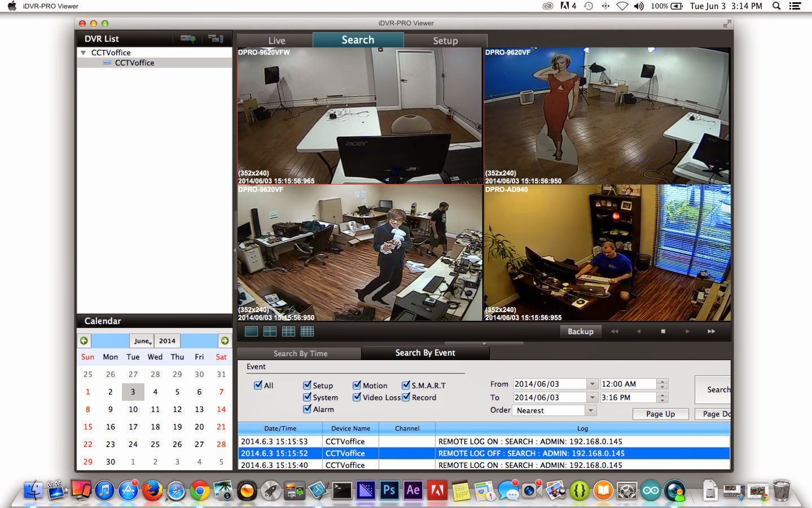Toggle full screen for iDVR-PRO Viewer window

pyautogui.click(x=727, y=23)
